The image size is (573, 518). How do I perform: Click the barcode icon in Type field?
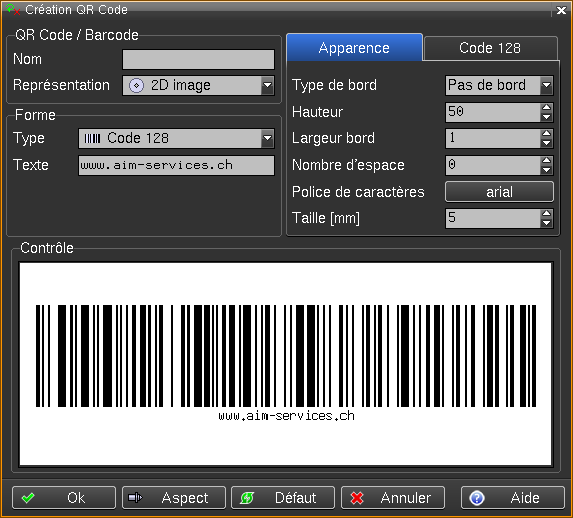(x=92, y=138)
